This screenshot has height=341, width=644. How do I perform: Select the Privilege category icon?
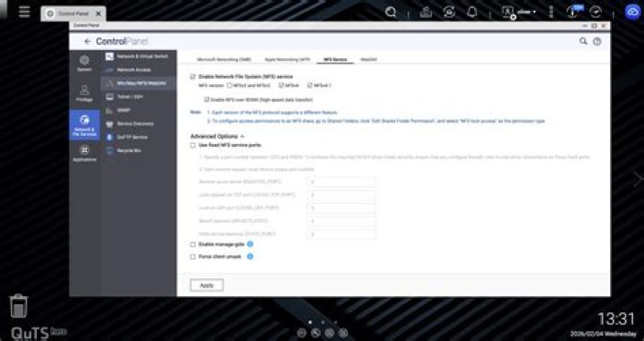point(84,93)
